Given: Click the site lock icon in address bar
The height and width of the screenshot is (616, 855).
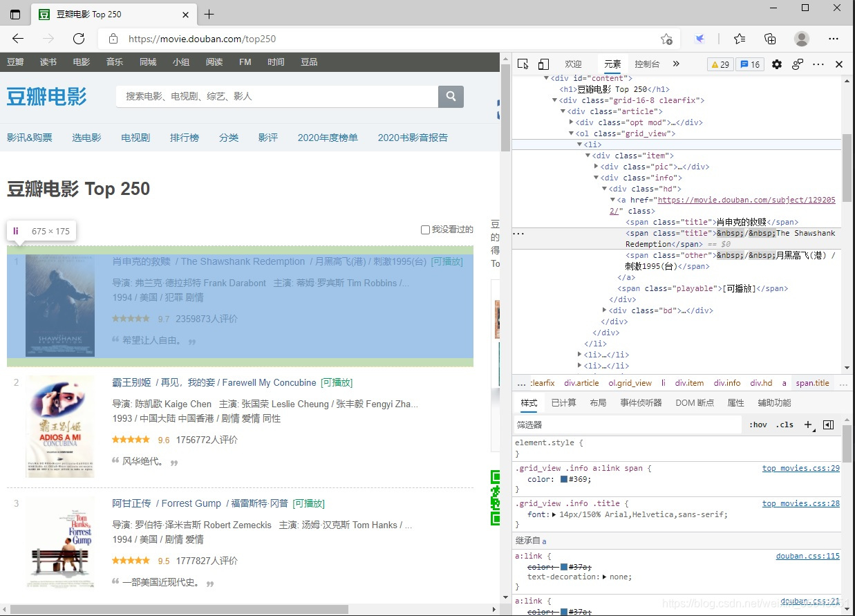Looking at the screenshot, I should 113,39.
